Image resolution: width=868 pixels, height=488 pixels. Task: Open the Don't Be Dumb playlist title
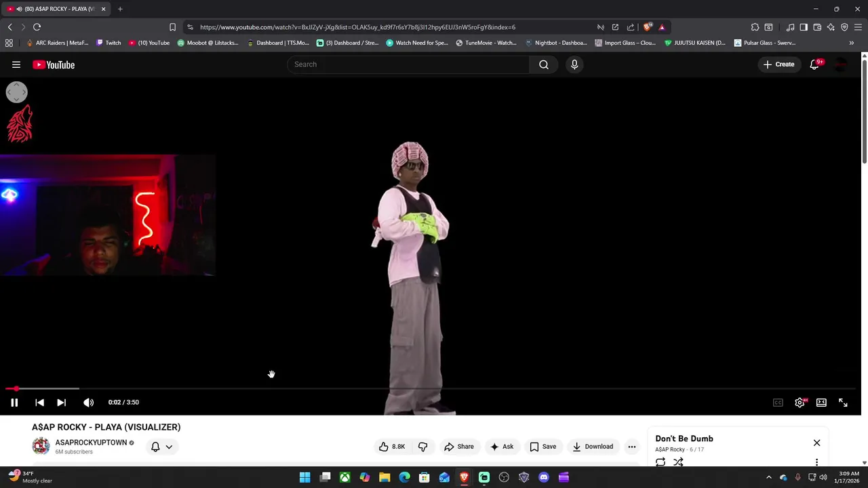click(684, 439)
